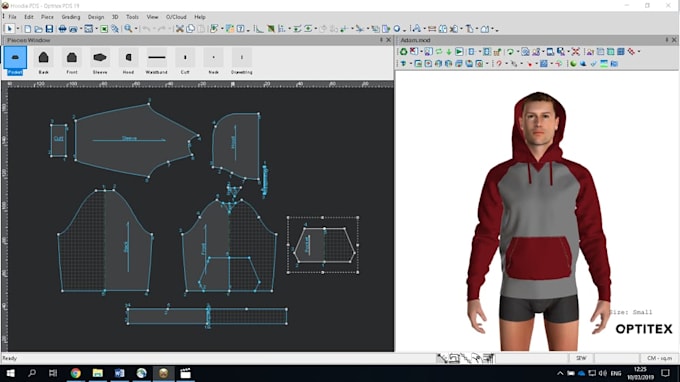This screenshot has height=382, width=680.
Task: Click the green swap arrows icon in 3D toolbar
Action: point(439,52)
